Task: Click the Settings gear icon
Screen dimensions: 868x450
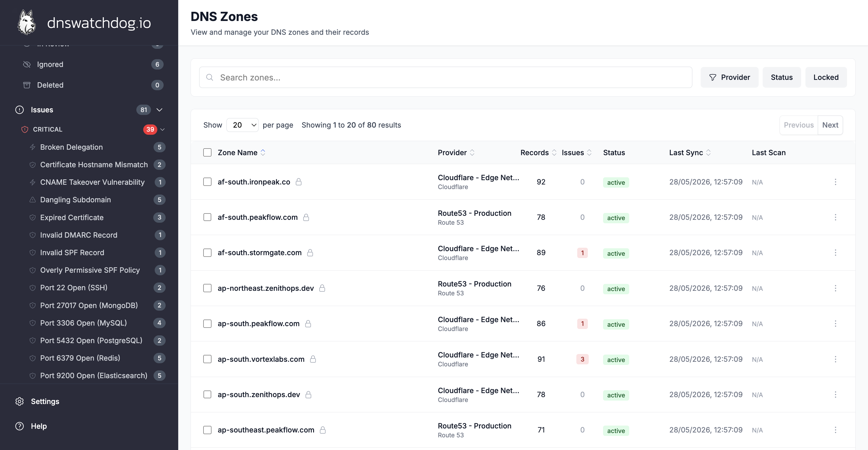Action: tap(20, 401)
